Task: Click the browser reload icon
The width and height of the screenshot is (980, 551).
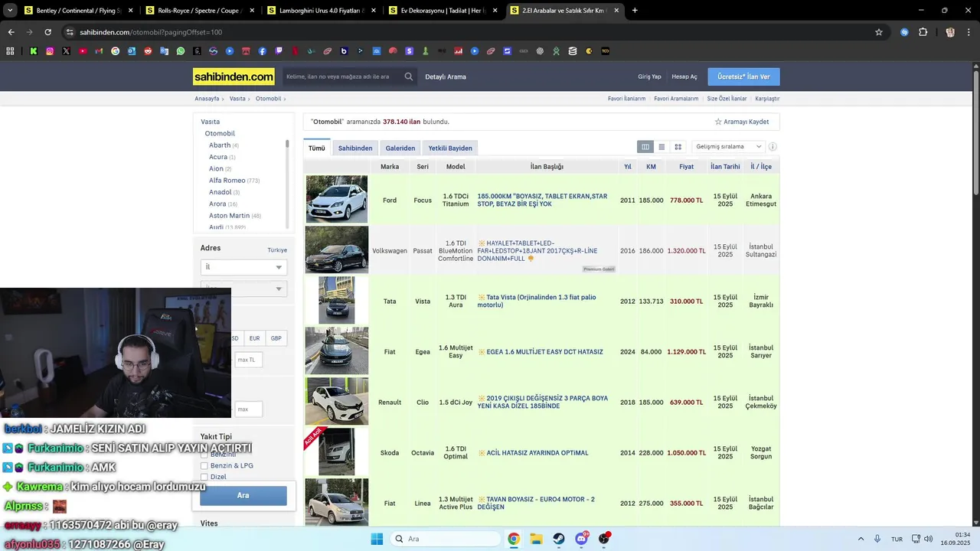Action: click(47, 32)
